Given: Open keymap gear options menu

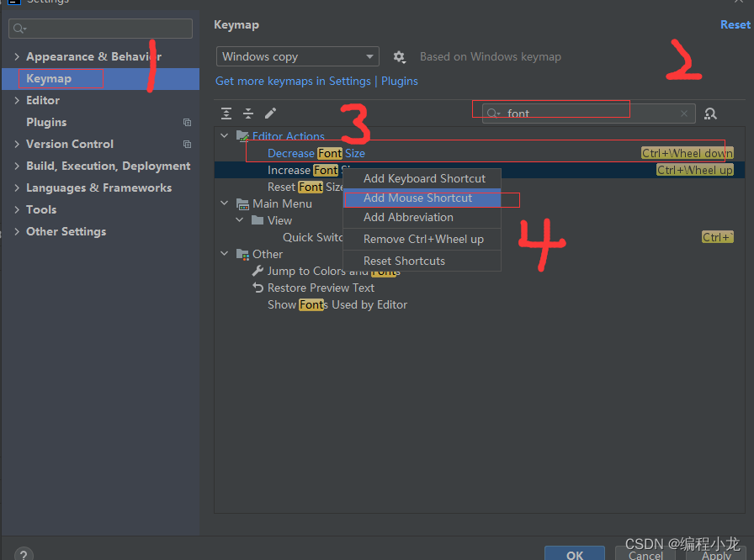Looking at the screenshot, I should coord(399,57).
